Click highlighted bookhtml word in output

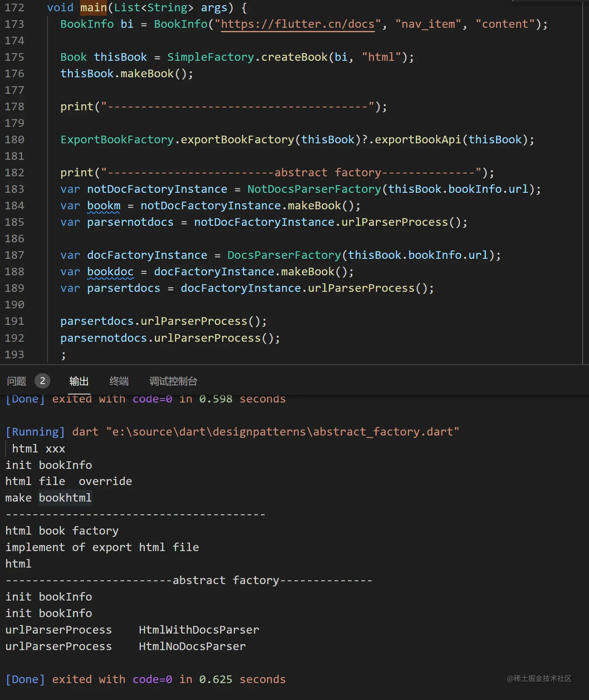coord(65,498)
